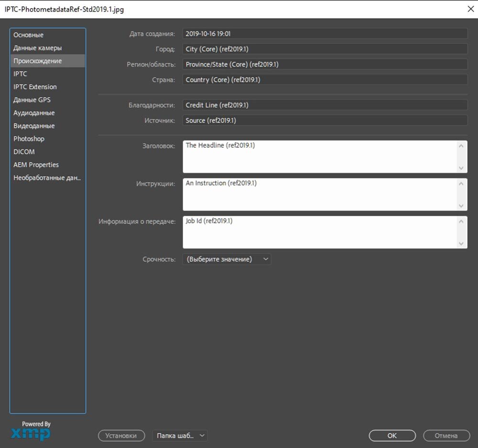Open the Папка шаблонов dropdown
Viewport: 478px width, 448px height.
(x=180, y=436)
